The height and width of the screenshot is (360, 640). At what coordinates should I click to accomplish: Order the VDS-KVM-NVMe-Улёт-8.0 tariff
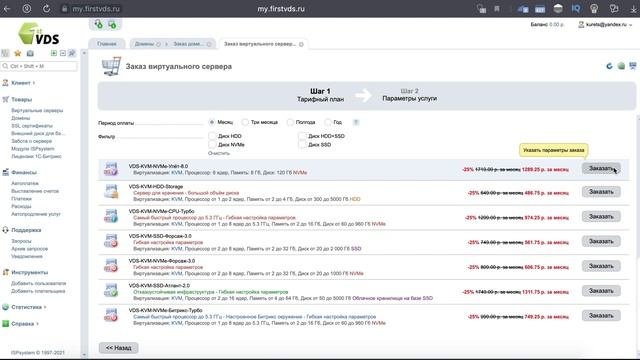pos(601,168)
